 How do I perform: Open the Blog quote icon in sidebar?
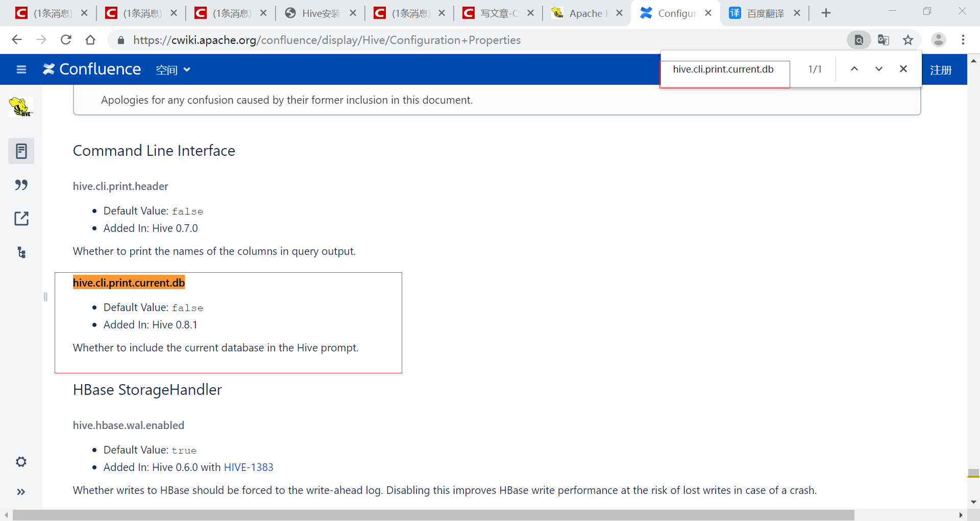pyautogui.click(x=21, y=185)
